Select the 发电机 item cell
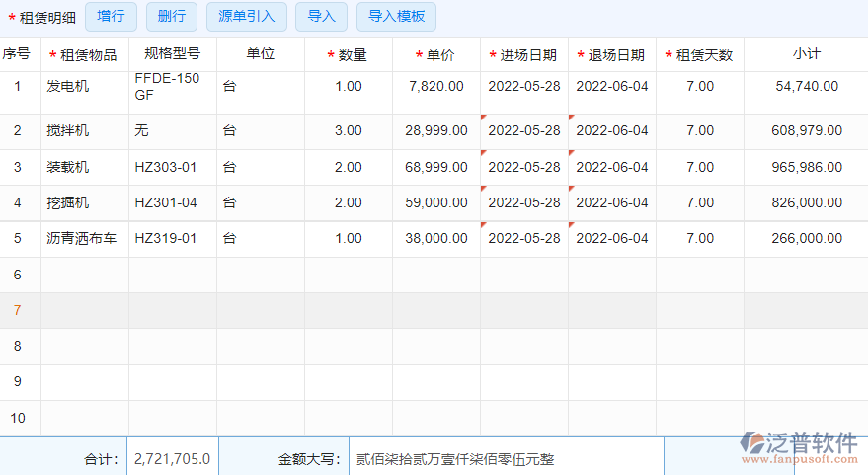This screenshot has height=475, width=868. [x=85, y=93]
